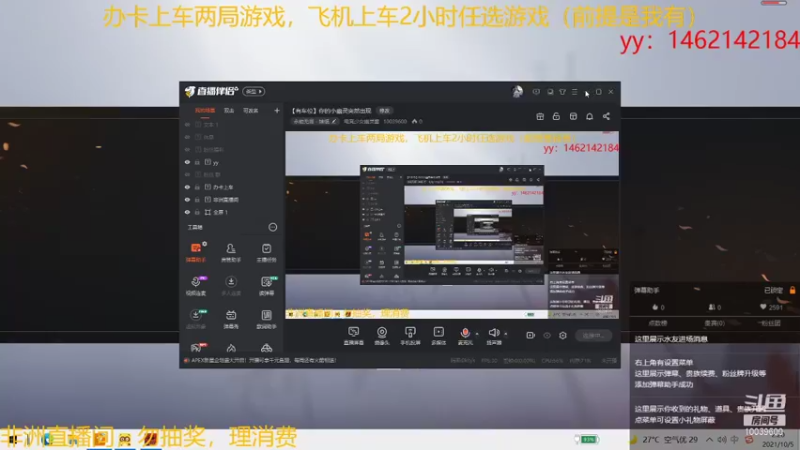
Task: Toggle lock on the yy source layer
Action: 197,162
